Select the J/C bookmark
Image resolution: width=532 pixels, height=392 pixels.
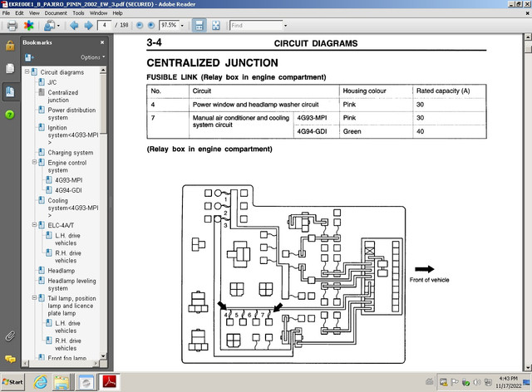tap(52, 82)
